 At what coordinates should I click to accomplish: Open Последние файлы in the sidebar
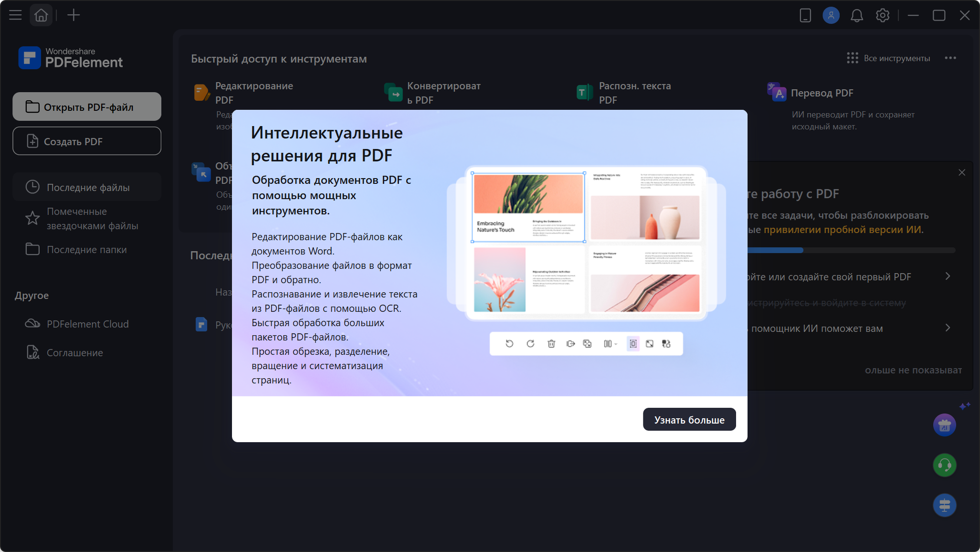pos(87,187)
